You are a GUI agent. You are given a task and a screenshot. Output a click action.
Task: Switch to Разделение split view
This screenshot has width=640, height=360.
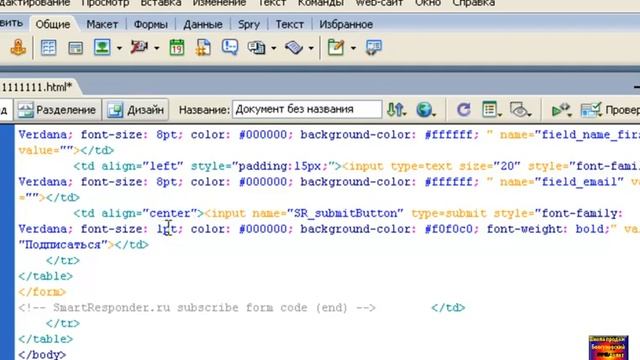click(x=58, y=110)
